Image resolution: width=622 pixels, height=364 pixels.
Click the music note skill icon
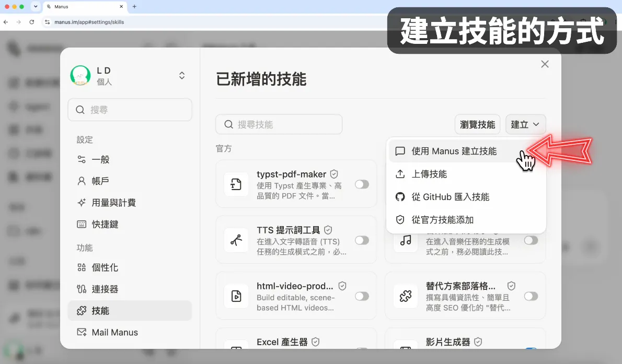point(406,240)
